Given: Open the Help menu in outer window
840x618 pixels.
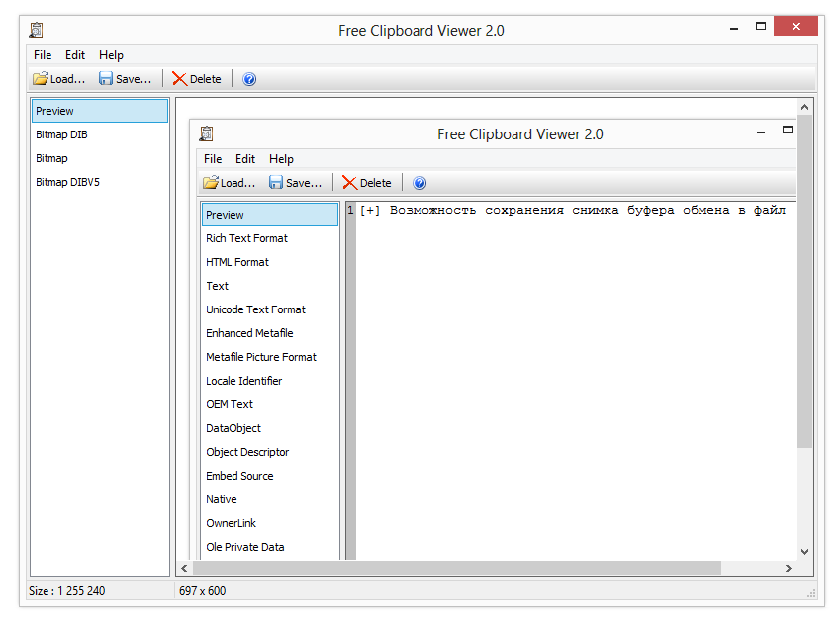Looking at the screenshot, I should [x=111, y=55].
